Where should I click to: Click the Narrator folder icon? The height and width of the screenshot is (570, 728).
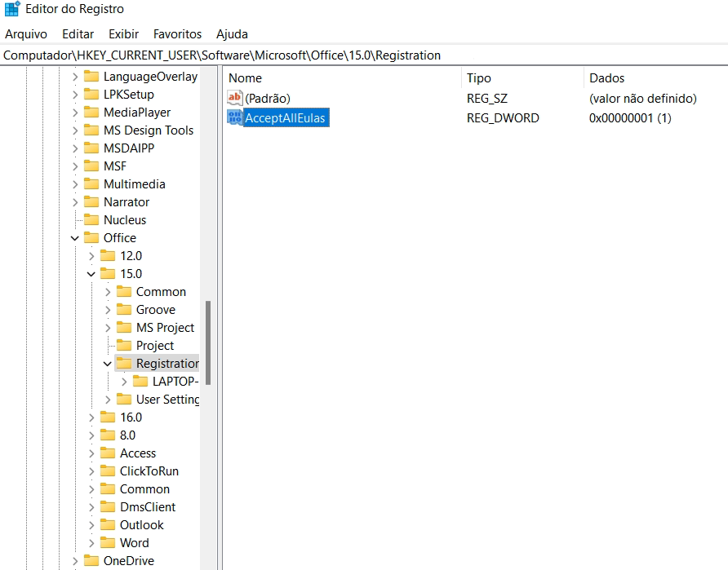coord(91,201)
